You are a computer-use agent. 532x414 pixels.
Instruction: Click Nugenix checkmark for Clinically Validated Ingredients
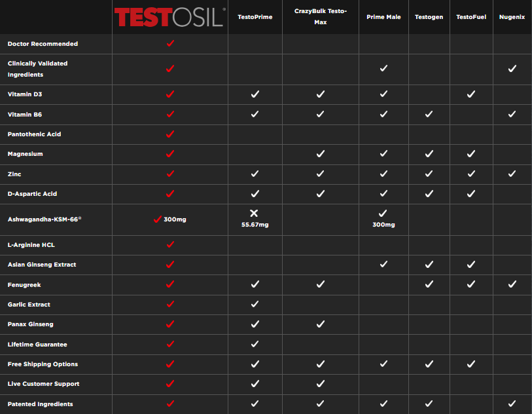pos(512,68)
